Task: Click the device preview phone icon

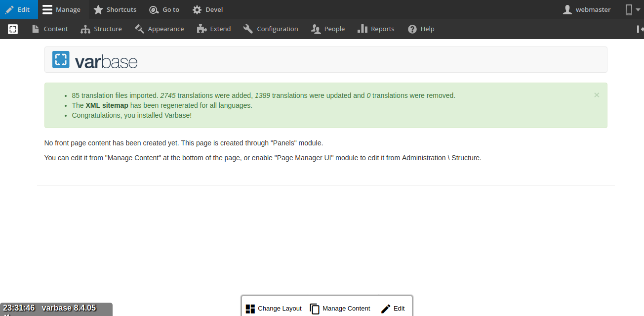Action: click(629, 9)
